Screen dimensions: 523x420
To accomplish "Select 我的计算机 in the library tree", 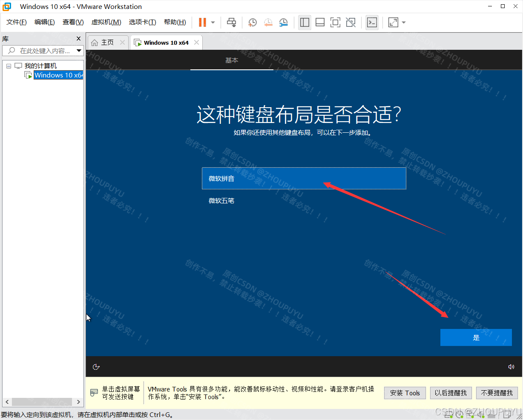I will [40, 66].
